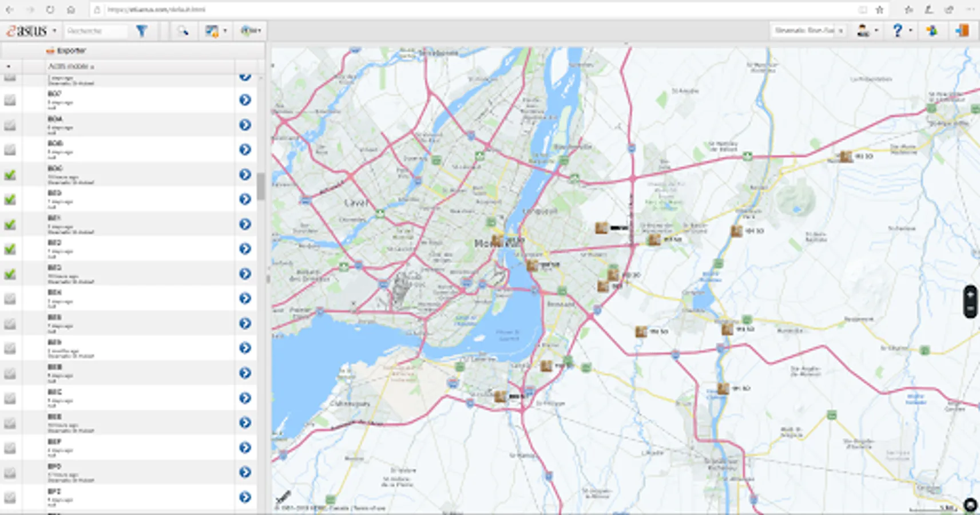Screen dimensions: 980x515
Task: Open the user account dropdown menu
Action: (x=867, y=31)
